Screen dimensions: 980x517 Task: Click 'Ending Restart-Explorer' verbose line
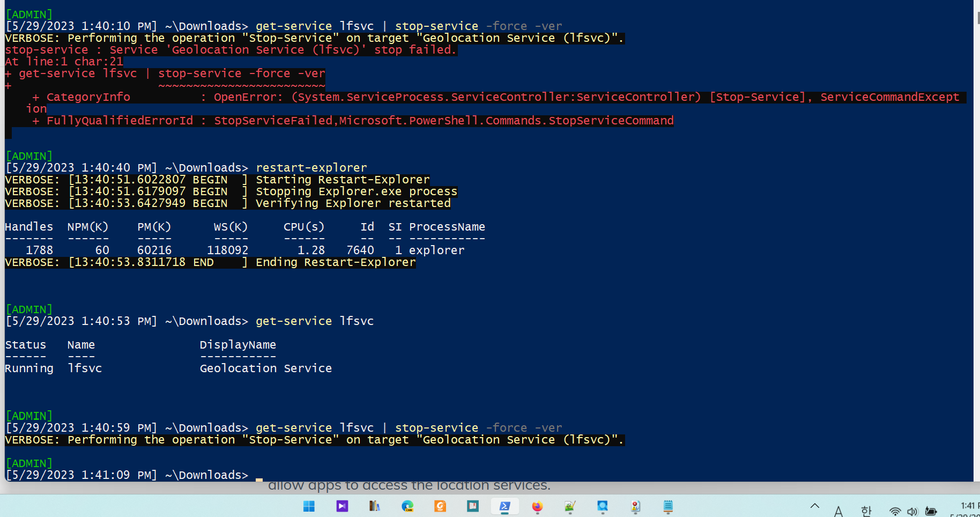[210, 262]
